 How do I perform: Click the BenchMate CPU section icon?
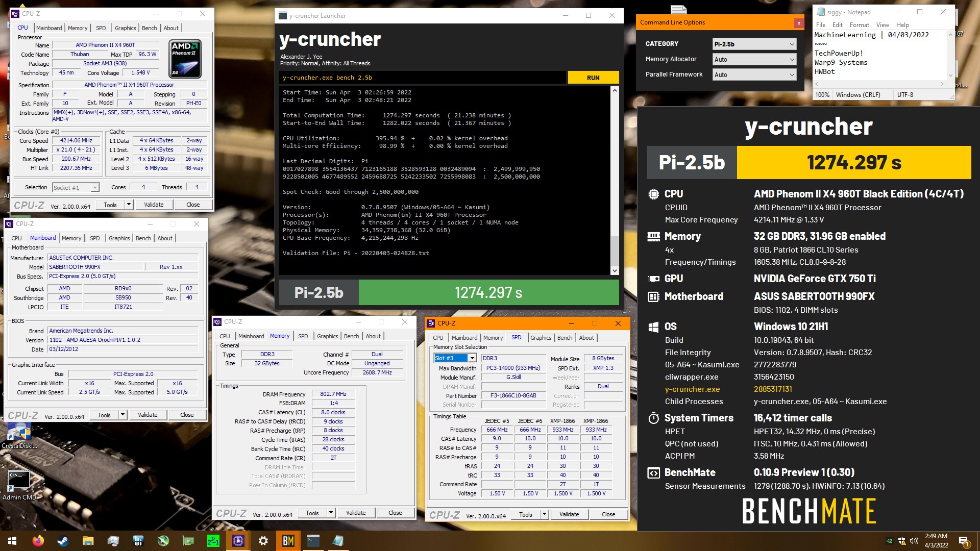coord(653,194)
